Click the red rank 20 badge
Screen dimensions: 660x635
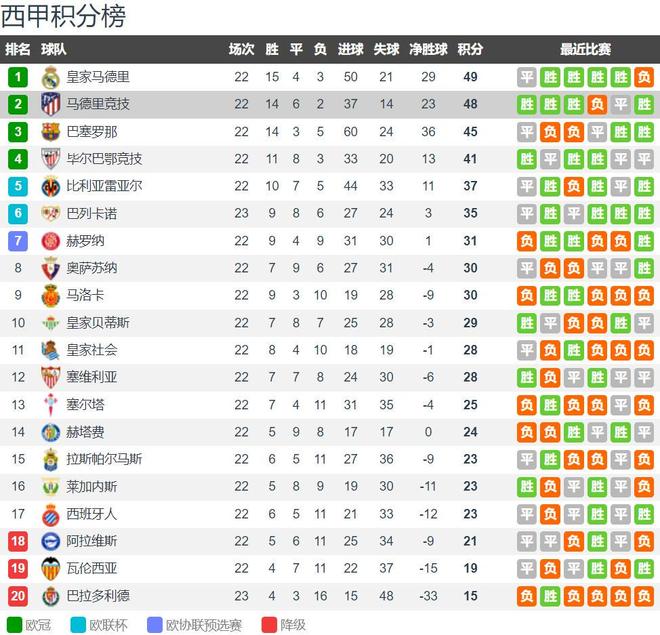(x=18, y=596)
